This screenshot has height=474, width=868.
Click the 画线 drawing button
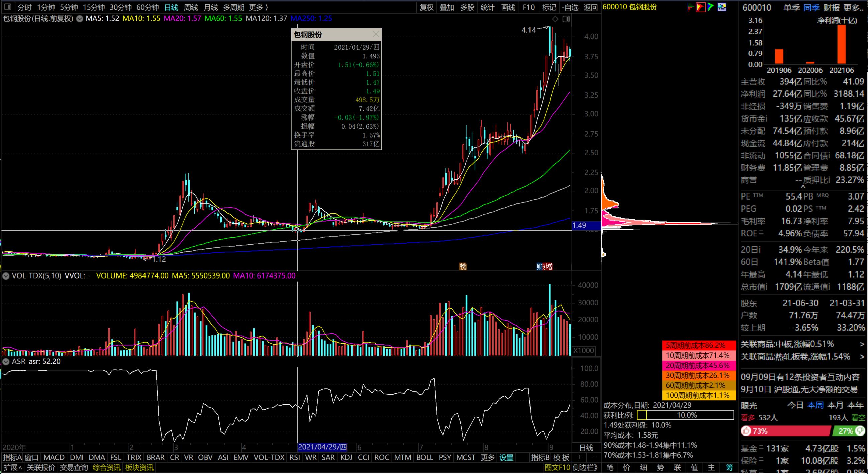(508, 7)
